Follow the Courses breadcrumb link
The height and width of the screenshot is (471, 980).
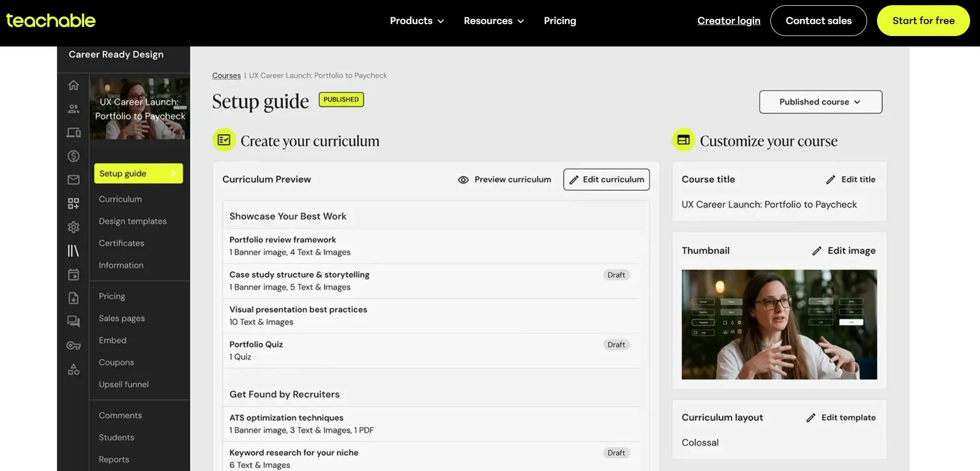(x=226, y=76)
